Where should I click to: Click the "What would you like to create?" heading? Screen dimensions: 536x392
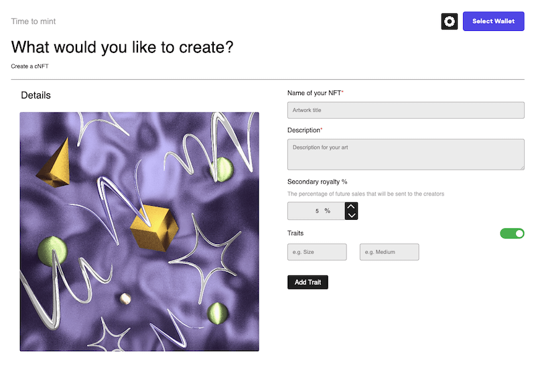tap(123, 47)
